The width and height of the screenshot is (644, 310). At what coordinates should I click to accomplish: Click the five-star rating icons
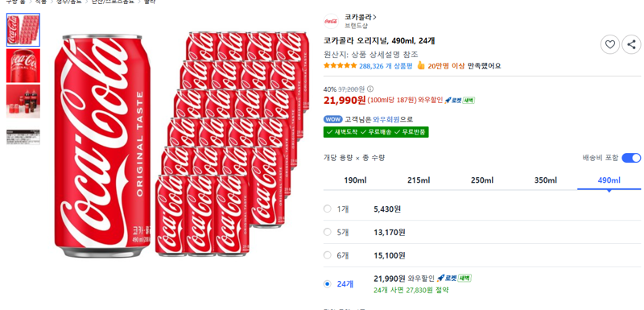[340, 66]
